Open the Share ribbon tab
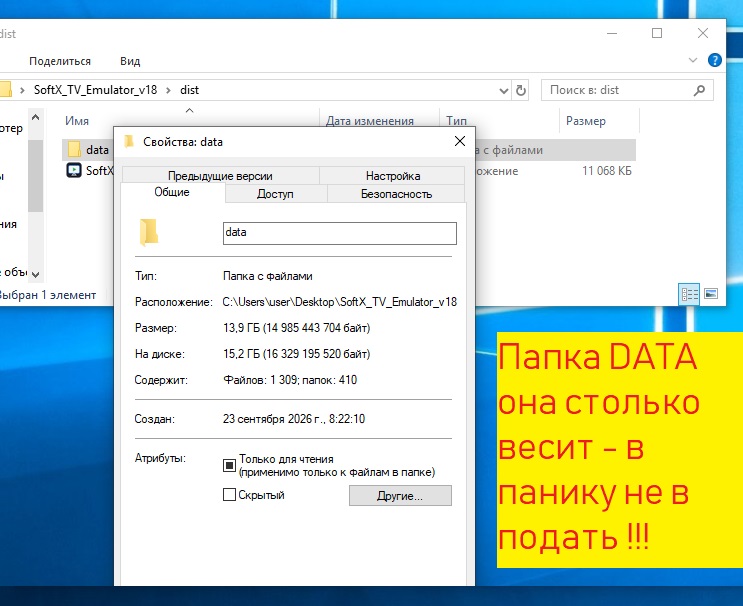Viewport: 743px width, 606px height. click(60, 61)
